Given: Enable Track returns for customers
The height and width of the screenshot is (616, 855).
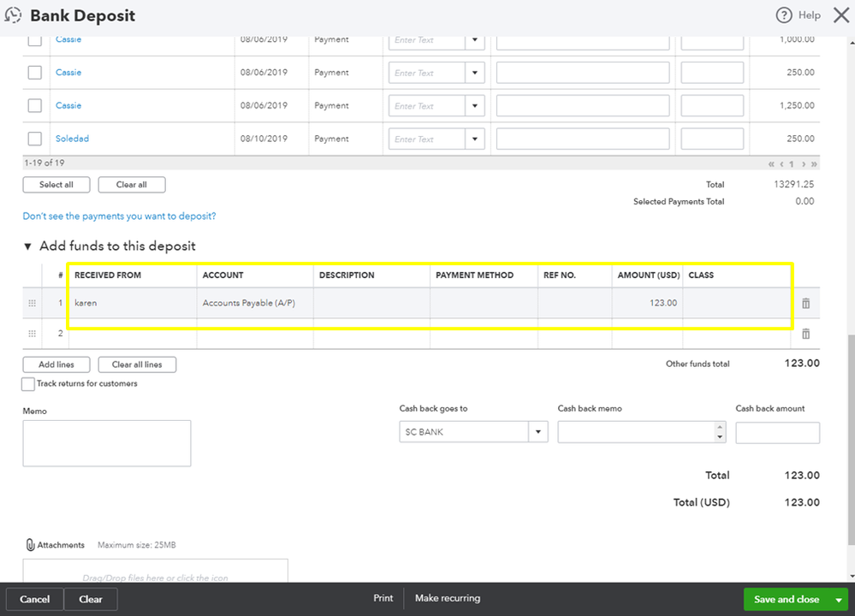Looking at the screenshot, I should pos(27,384).
